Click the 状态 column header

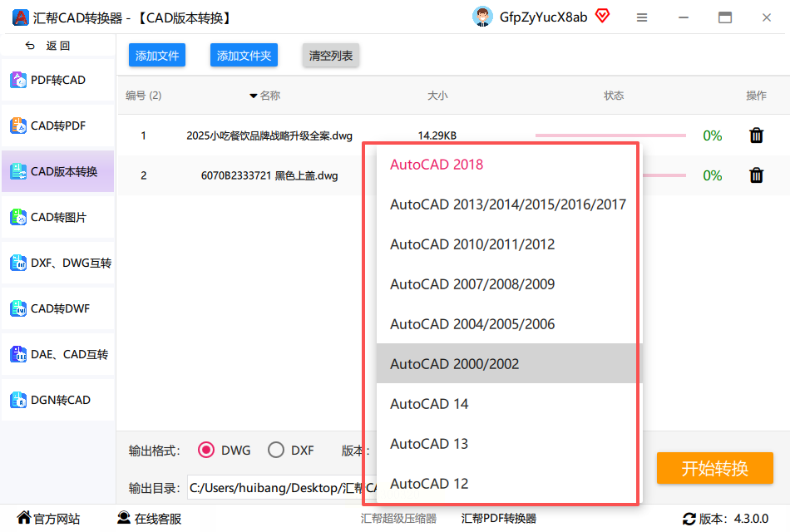(x=614, y=96)
